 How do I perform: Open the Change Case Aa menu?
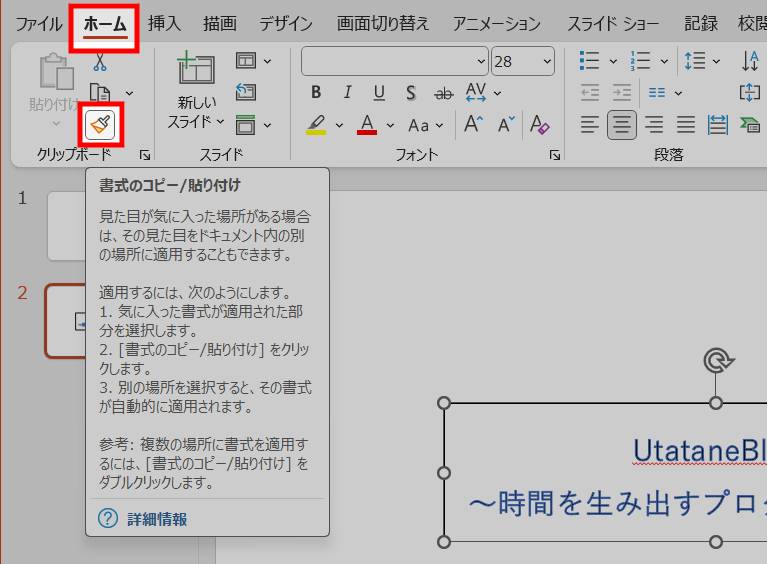click(x=426, y=125)
